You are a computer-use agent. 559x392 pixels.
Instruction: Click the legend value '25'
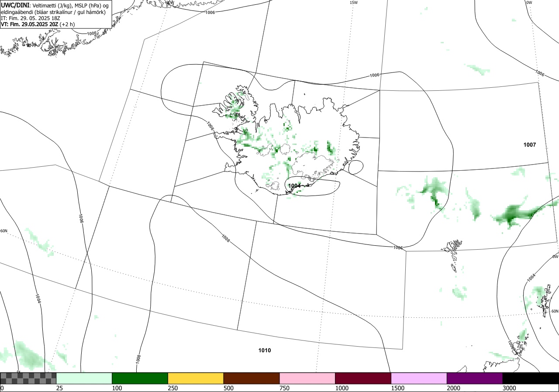click(x=59, y=388)
